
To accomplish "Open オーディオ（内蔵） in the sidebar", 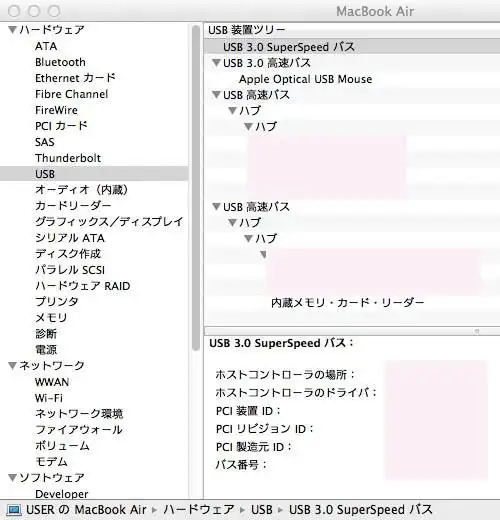I will [82, 190].
